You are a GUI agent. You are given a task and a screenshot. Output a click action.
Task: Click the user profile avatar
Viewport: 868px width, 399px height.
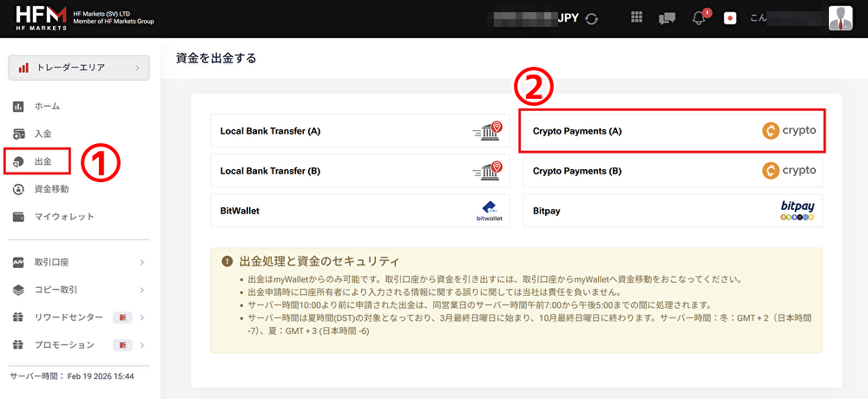pyautogui.click(x=840, y=18)
